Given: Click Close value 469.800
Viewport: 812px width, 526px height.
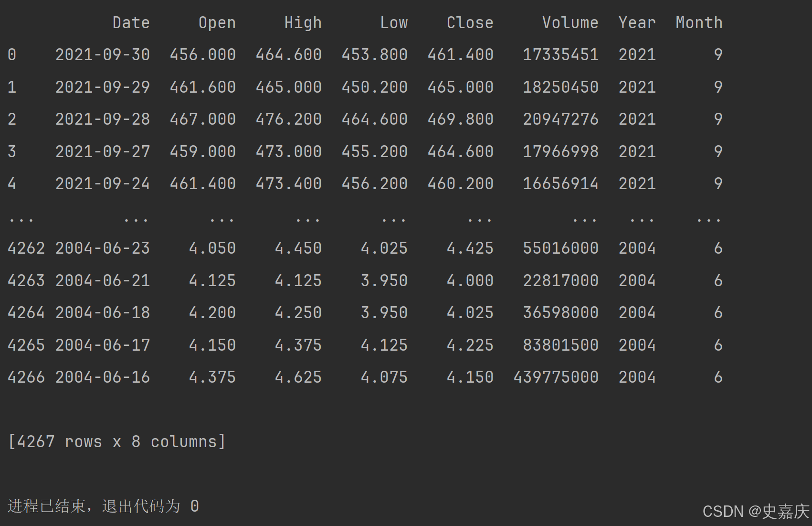Looking at the screenshot, I should click(461, 119).
